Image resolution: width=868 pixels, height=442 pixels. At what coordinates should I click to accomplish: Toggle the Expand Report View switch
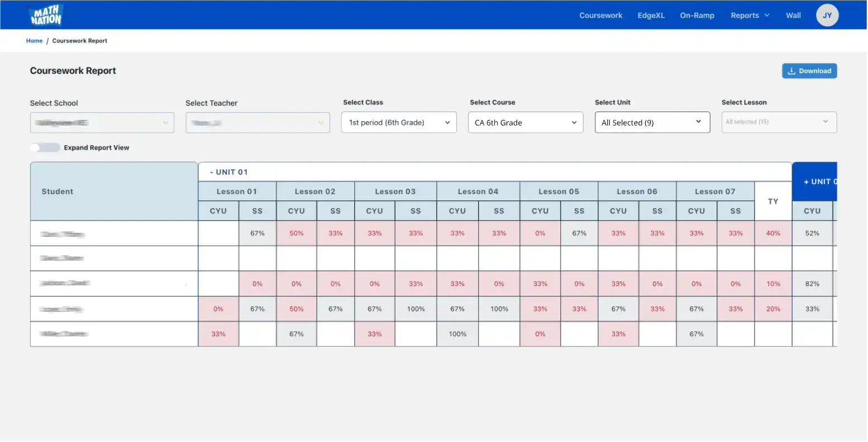coord(45,148)
